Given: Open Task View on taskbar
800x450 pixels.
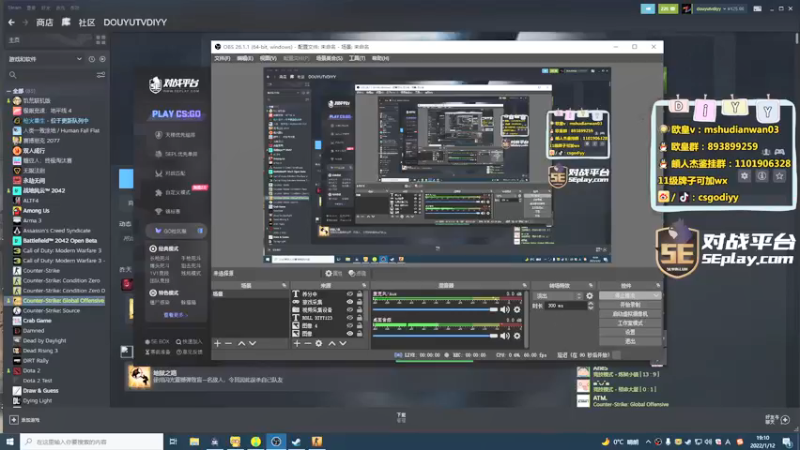Looking at the screenshot, I should (x=173, y=441).
